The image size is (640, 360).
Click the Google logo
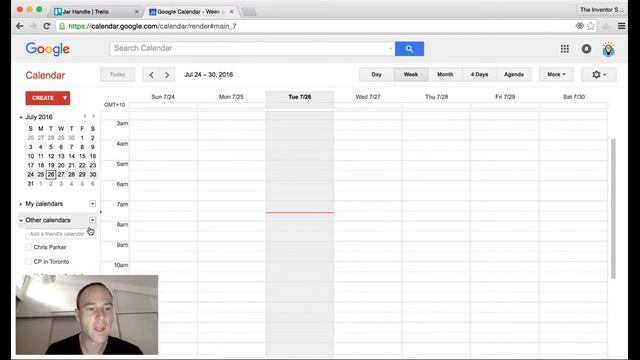(x=47, y=49)
